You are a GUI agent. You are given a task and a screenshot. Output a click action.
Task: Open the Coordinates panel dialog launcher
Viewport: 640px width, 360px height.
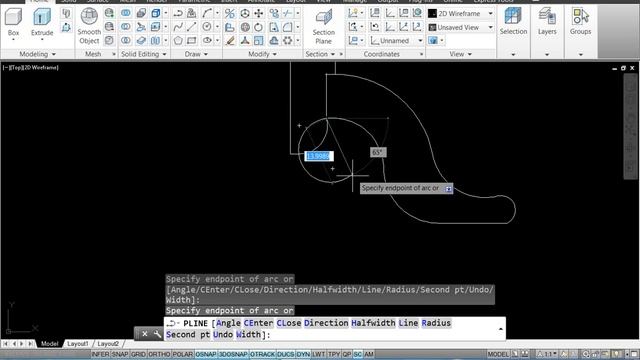coord(421,54)
